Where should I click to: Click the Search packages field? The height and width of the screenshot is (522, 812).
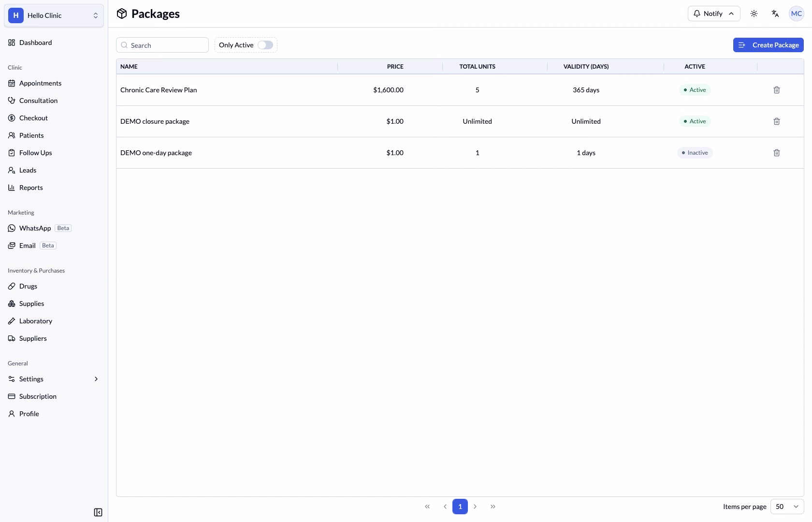162,45
